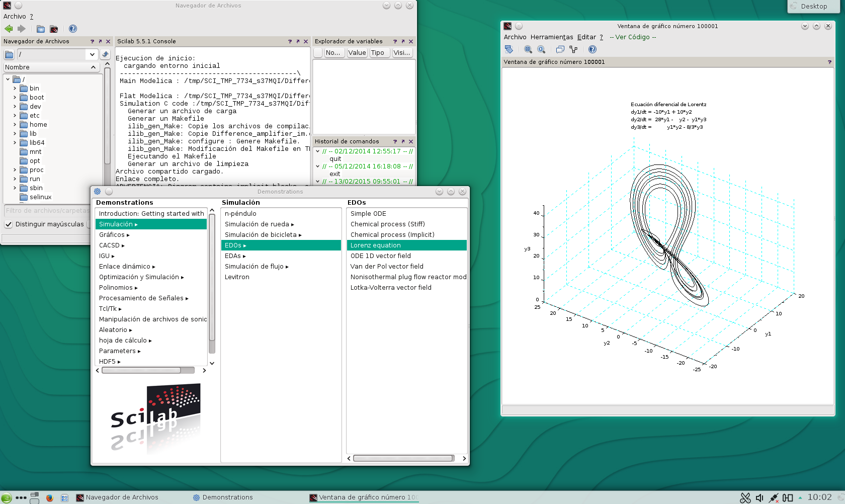Open the Editar menu in graphic window

pos(586,37)
